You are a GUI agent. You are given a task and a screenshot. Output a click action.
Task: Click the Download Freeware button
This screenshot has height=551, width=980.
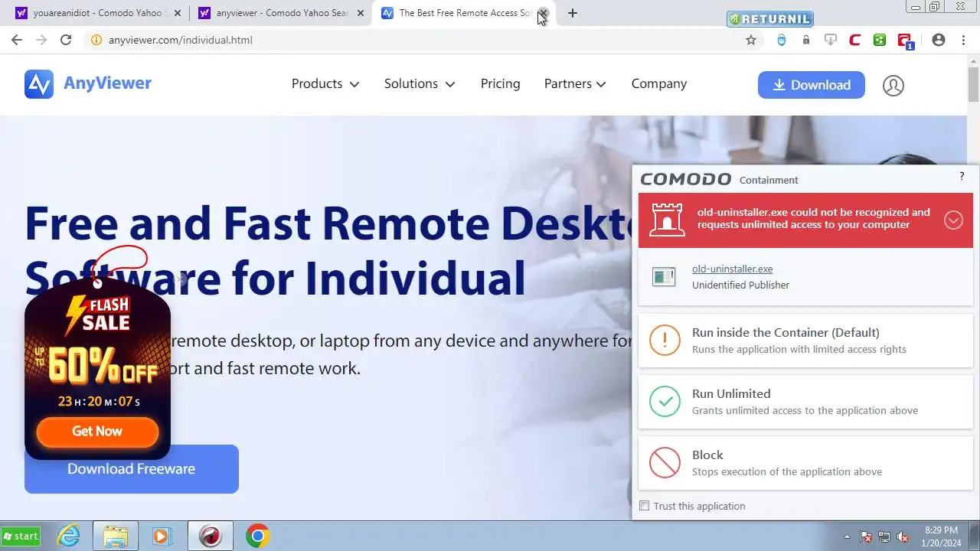(x=132, y=469)
